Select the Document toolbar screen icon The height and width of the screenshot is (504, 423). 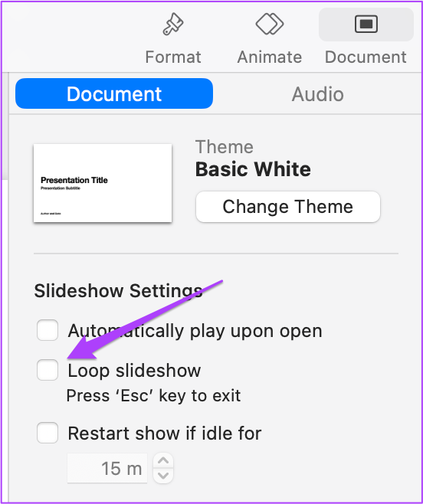click(366, 24)
